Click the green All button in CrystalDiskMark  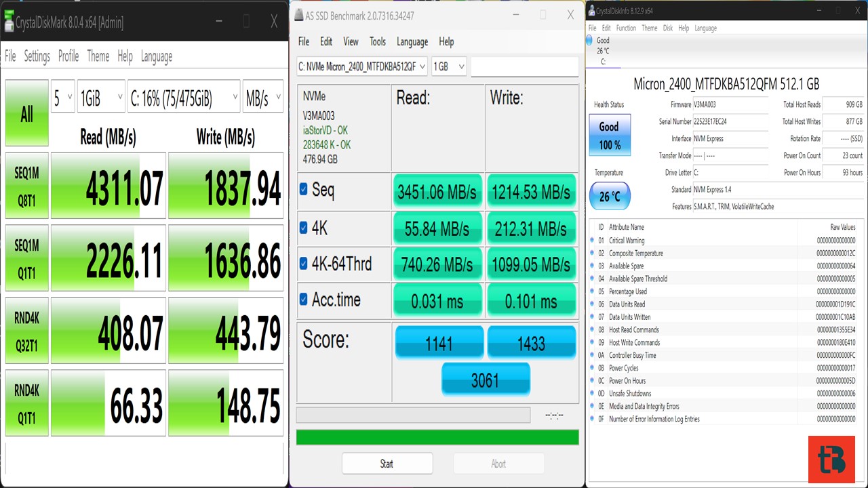pos(26,113)
